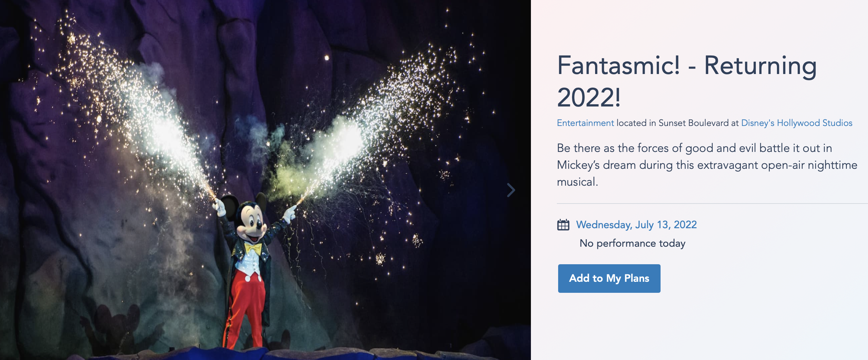Viewport: 868px width, 360px height.
Task: Select the Wednesday, July 13, 2022 date link
Action: (x=636, y=225)
